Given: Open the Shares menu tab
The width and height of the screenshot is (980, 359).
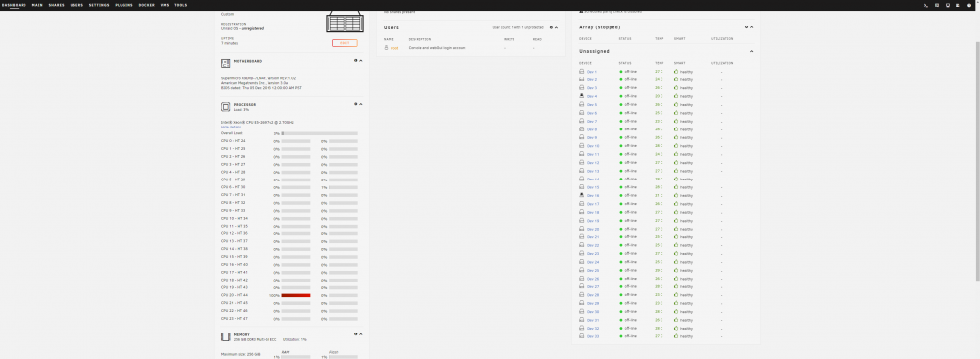Looking at the screenshot, I should point(56,5).
